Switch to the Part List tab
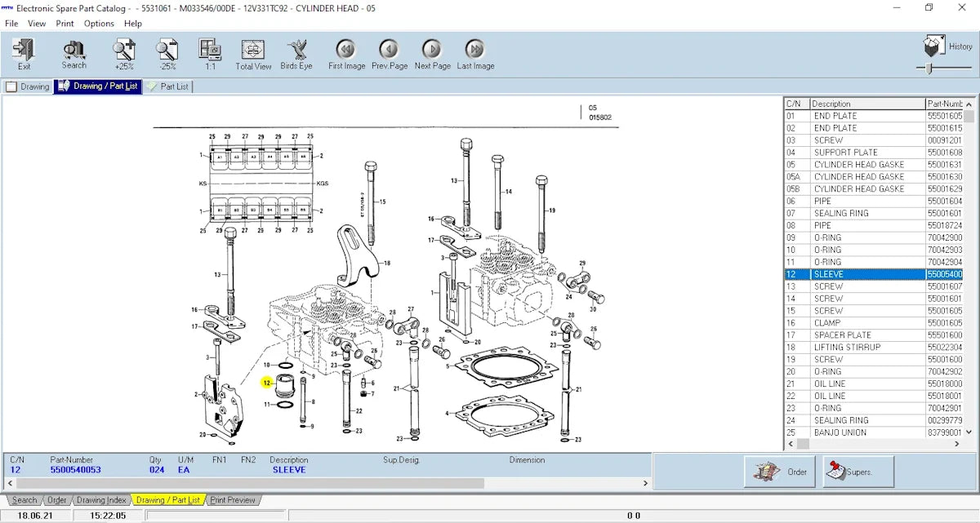 click(x=168, y=86)
